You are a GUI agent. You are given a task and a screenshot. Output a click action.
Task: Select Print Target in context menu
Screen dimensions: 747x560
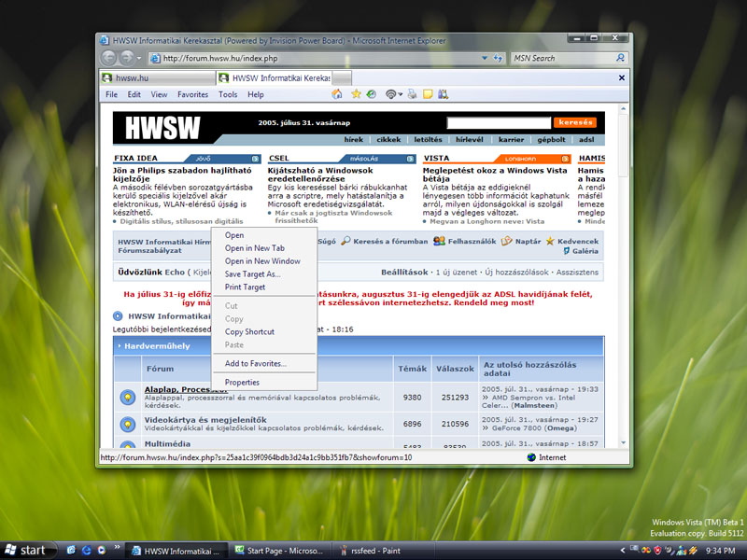(x=265, y=287)
